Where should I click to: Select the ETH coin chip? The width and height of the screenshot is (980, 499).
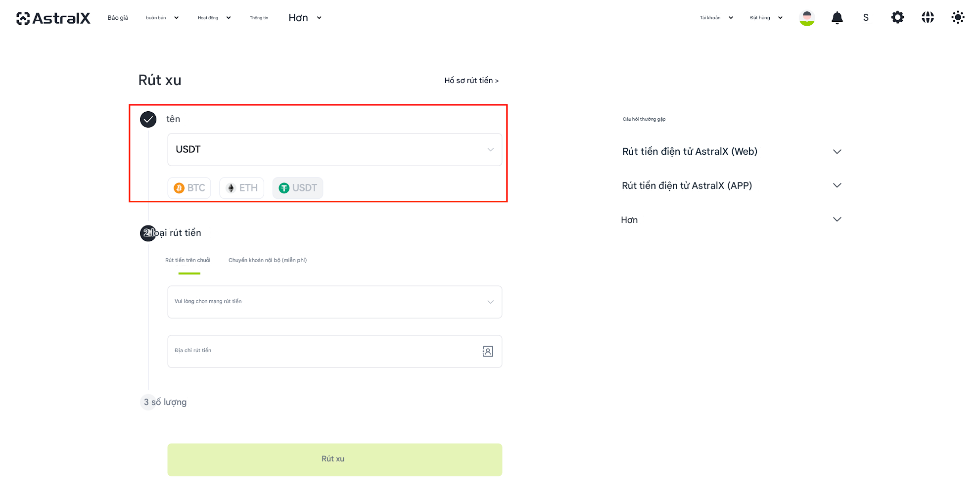[x=242, y=188]
